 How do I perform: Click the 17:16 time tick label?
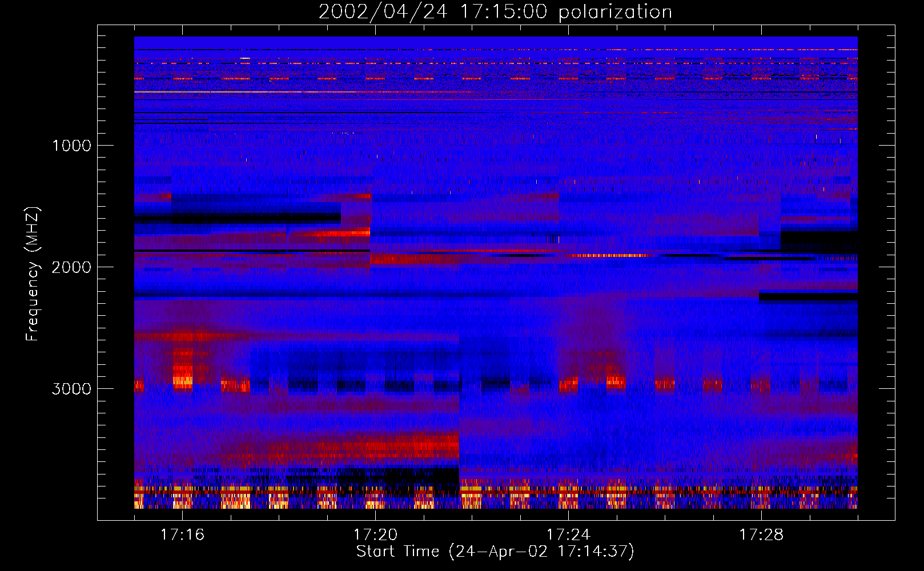pos(182,535)
